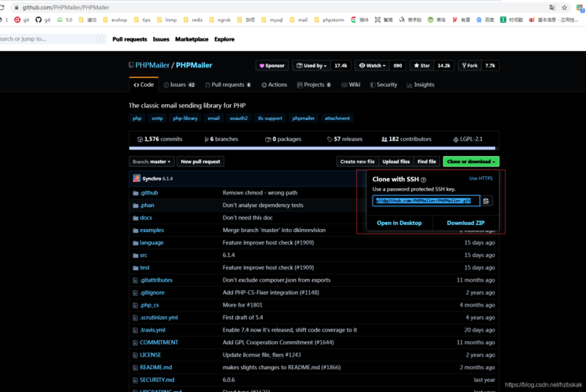This screenshot has height=392, width=586.
Task: Click the README.md file icon
Action: [x=135, y=368]
